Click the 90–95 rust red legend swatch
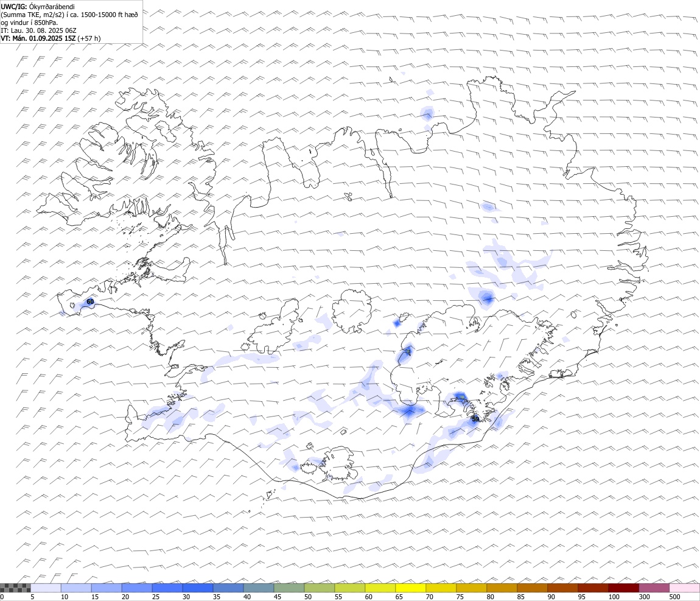The image size is (700, 601). pyautogui.click(x=563, y=588)
